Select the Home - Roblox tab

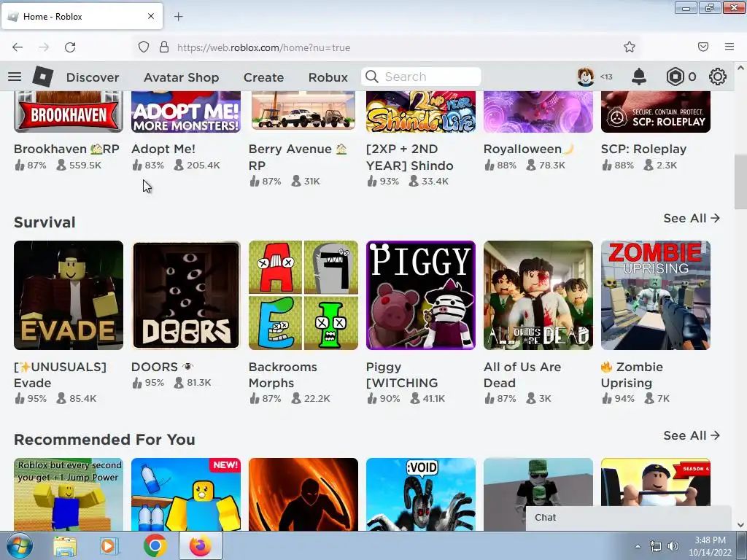82,16
